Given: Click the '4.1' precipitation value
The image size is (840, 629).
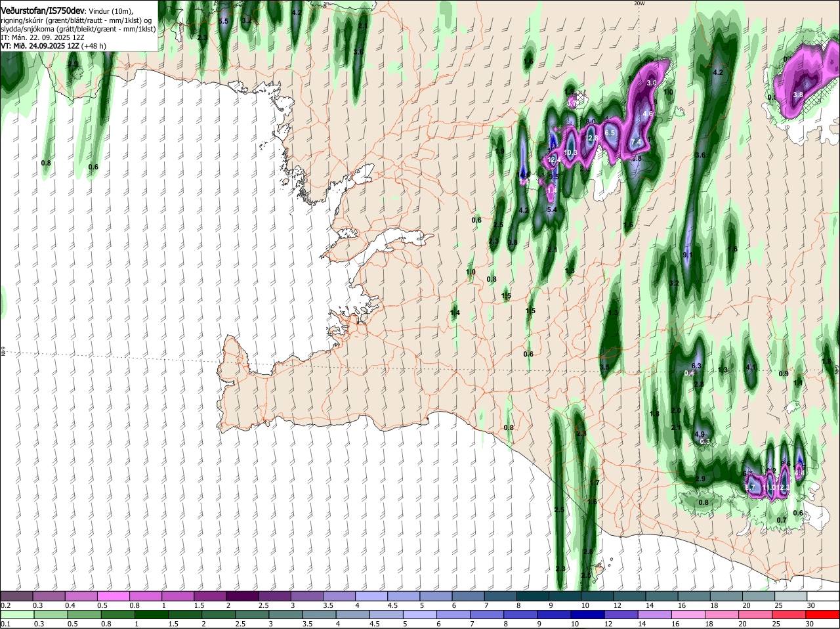Looking at the screenshot, I should point(751,368).
